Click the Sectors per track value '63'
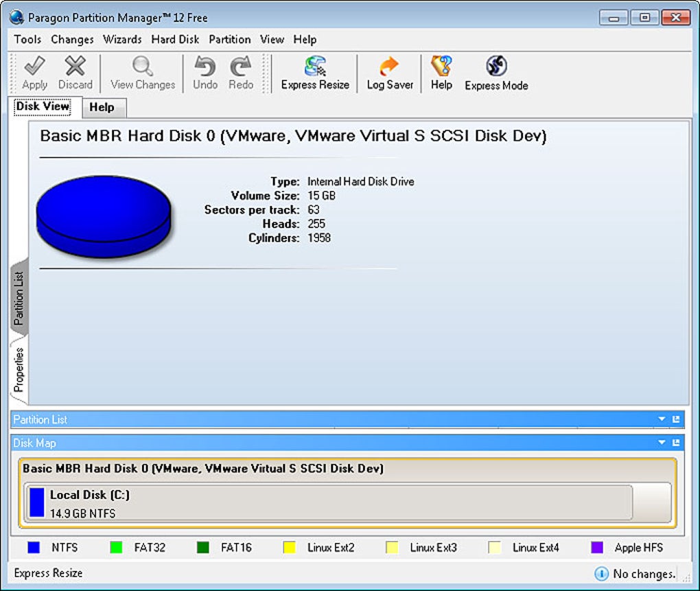This screenshot has width=700, height=591. point(314,209)
